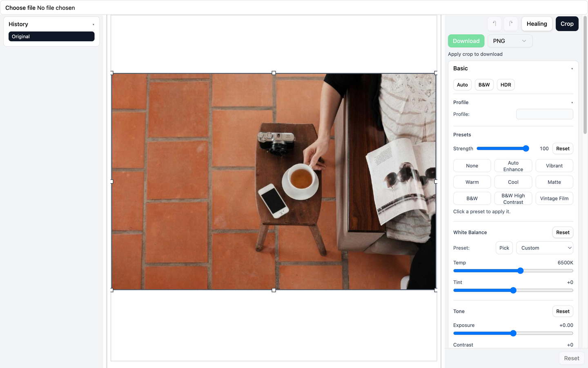
Task: Apply the Cool preset
Action: 513,182
